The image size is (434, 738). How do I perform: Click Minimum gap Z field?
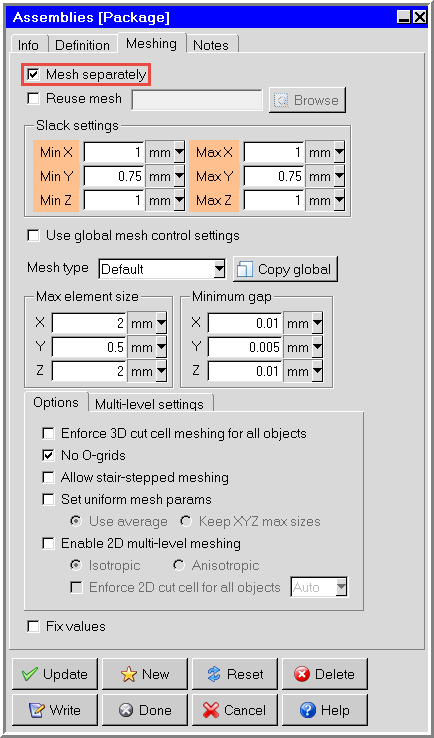click(x=245, y=371)
